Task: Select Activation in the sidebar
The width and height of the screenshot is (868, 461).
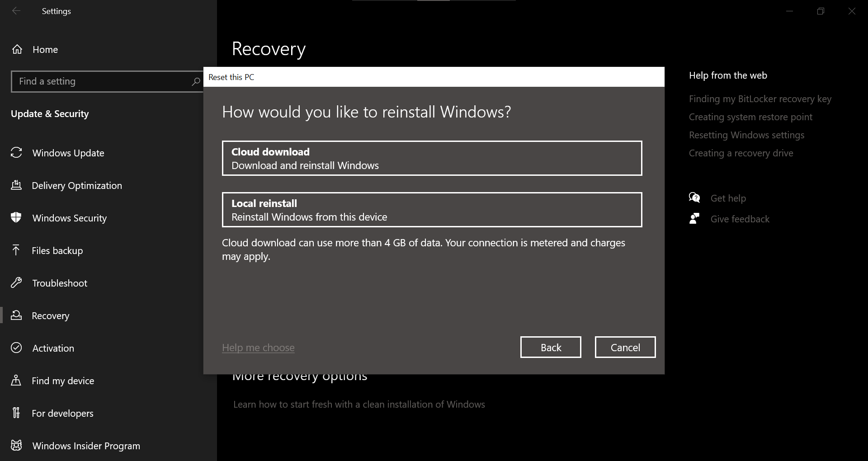Action: coord(53,348)
